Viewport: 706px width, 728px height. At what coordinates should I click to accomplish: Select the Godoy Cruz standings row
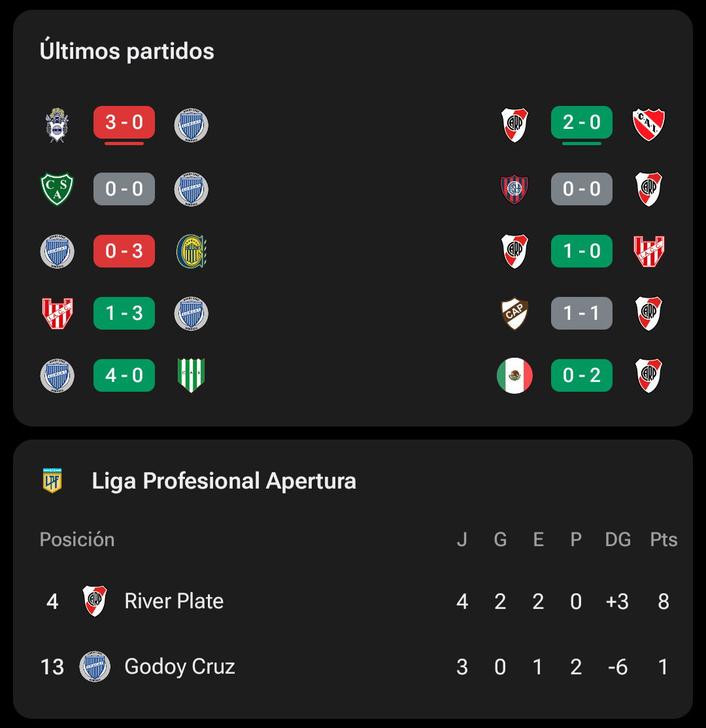353,667
